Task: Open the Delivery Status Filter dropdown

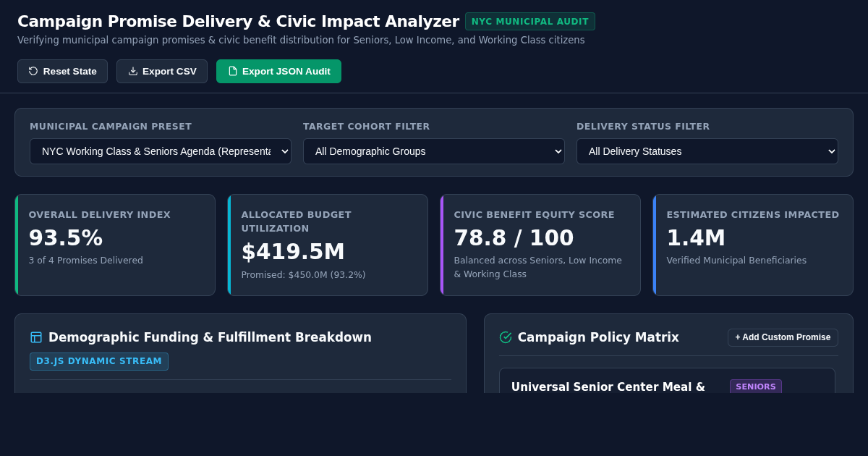Action: [707, 151]
